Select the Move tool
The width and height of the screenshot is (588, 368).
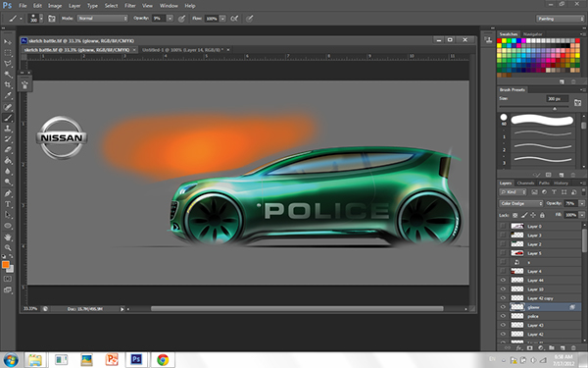(x=8, y=41)
